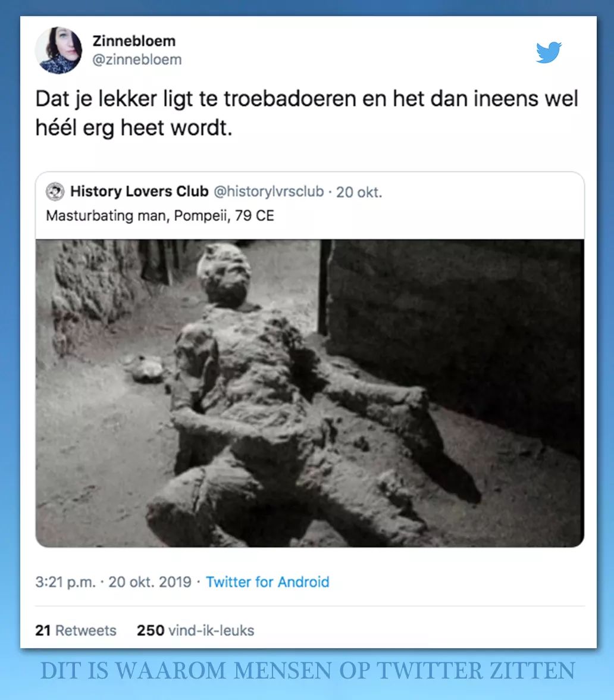Screen dimensions: 614x700
Task: Click the @historylvrsclub handle
Action: click(x=269, y=192)
